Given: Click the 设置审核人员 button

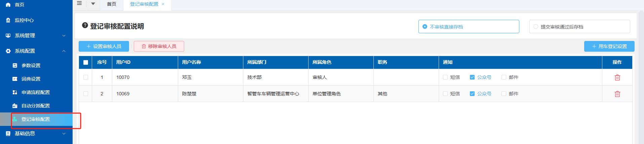Looking at the screenshot, I should [104, 46].
